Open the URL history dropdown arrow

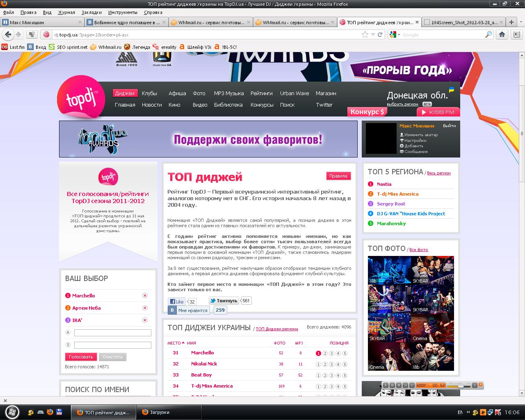[373, 35]
